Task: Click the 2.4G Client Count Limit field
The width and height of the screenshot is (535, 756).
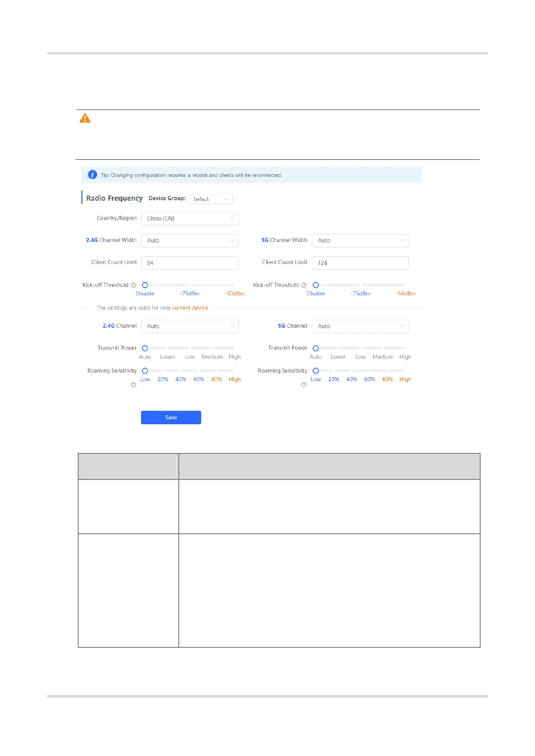Action: pos(190,263)
